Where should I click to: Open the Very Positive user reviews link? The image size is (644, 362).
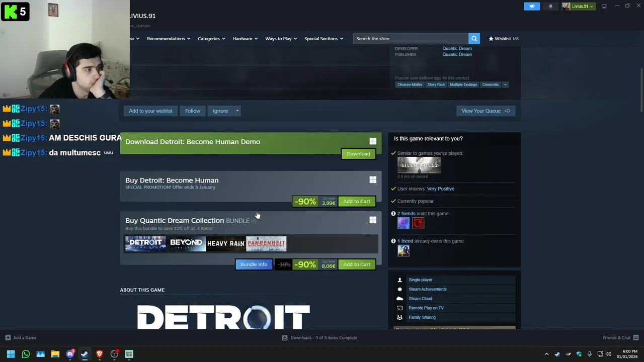tap(440, 189)
